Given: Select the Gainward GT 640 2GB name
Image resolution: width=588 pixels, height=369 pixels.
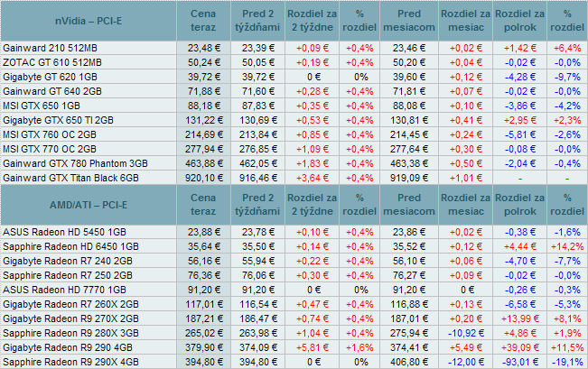Looking at the screenshot, I should [52, 91].
